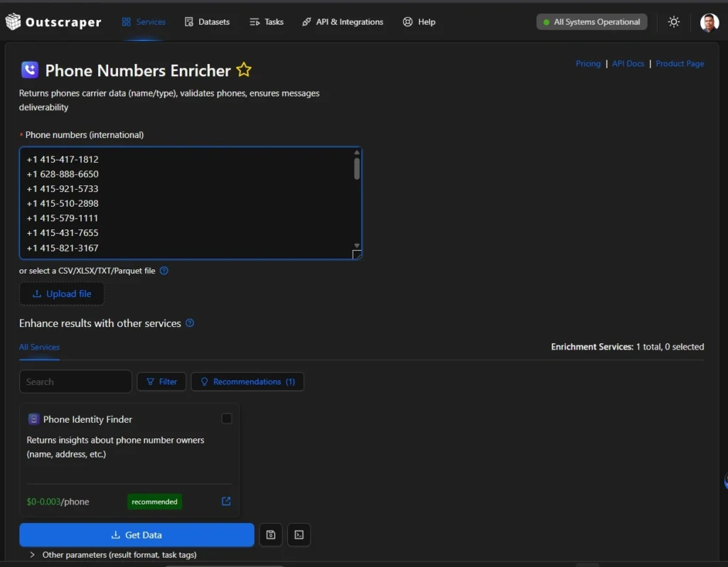Click the $0-0.003/phone price text
The width and height of the screenshot is (728, 567).
coord(58,502)
